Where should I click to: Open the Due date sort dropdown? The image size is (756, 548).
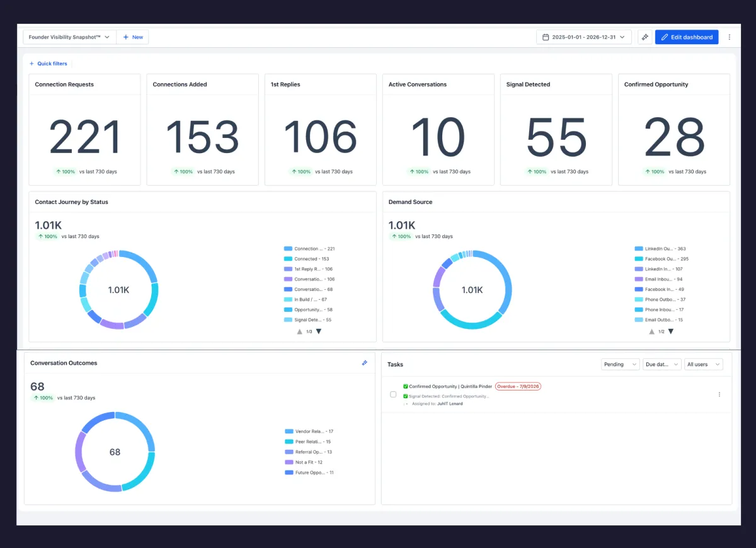[662, 364]
